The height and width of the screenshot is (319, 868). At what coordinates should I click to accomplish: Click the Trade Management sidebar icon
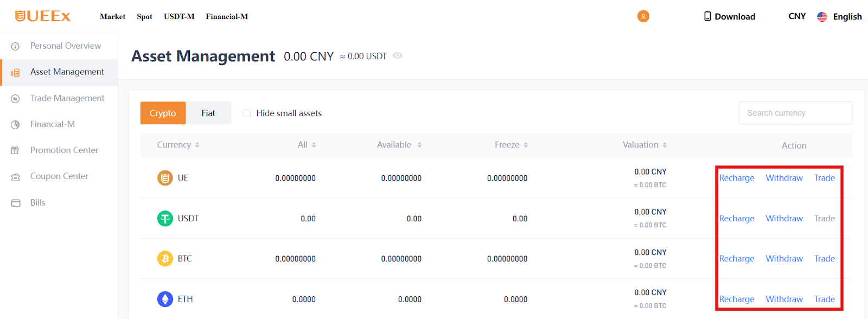[x=15, y=99]
